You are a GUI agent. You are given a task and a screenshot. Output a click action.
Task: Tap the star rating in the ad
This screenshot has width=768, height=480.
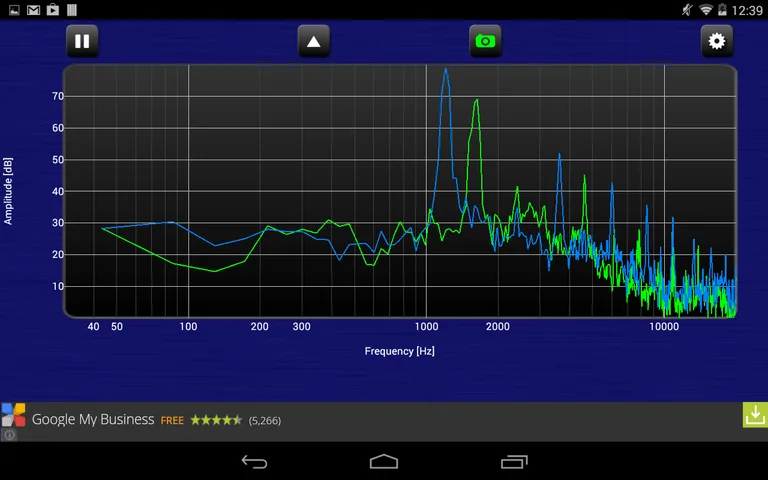click(216, 420)
